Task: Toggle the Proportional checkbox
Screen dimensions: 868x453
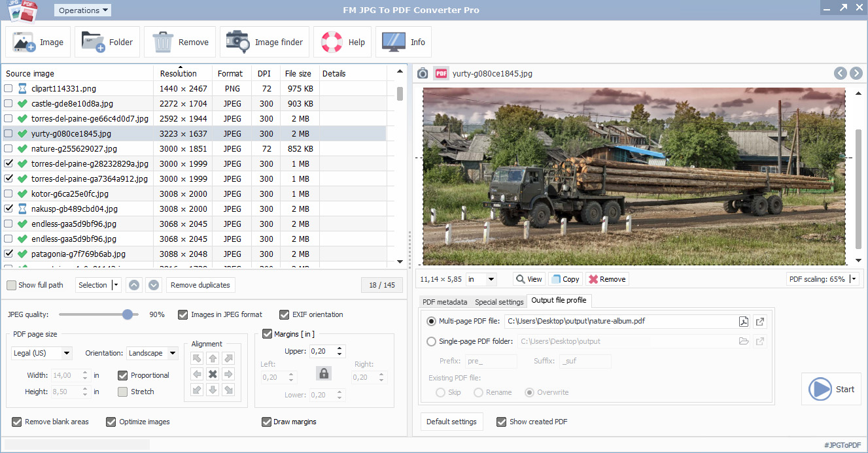Action: (122, 375)
